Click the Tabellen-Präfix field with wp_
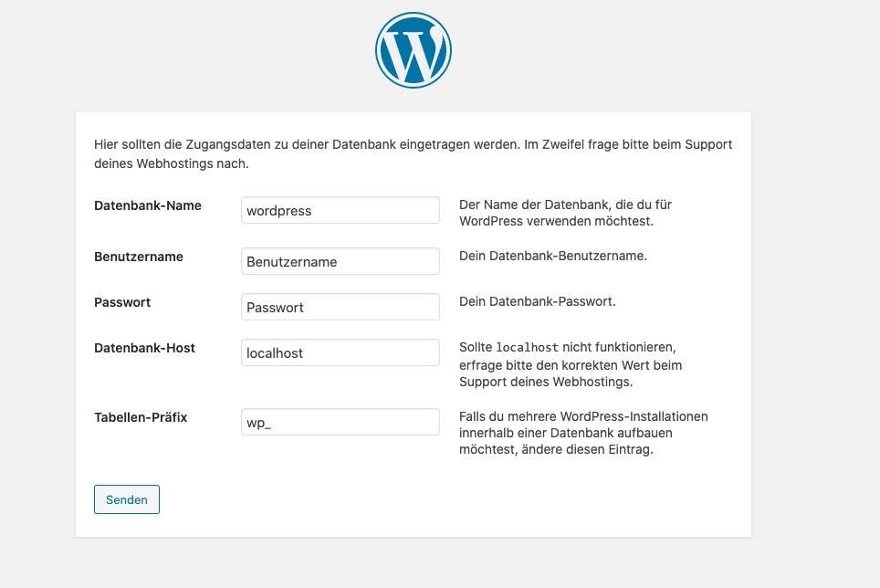The height and width of the screenshot is (588, 880). pyautogui.click(x=340, y=422)
